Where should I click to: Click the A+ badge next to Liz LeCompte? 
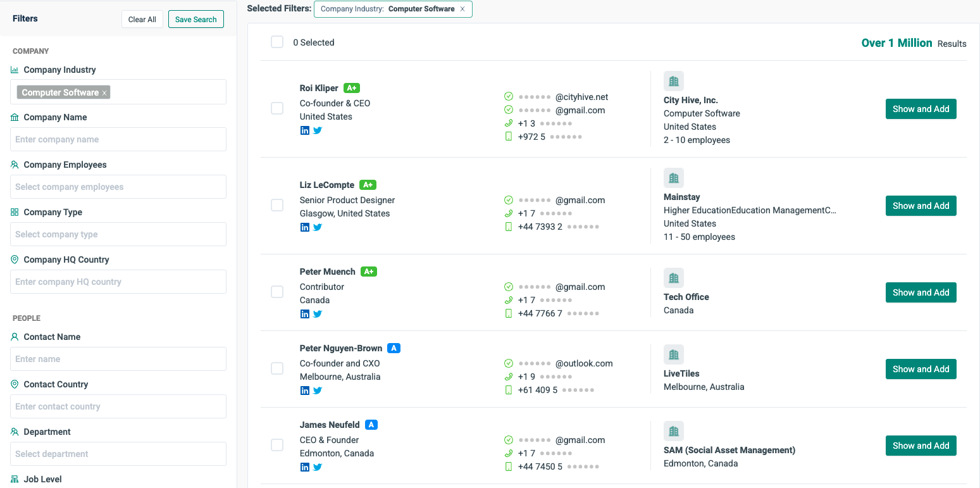pyautogui.click(x=368, y=185)
